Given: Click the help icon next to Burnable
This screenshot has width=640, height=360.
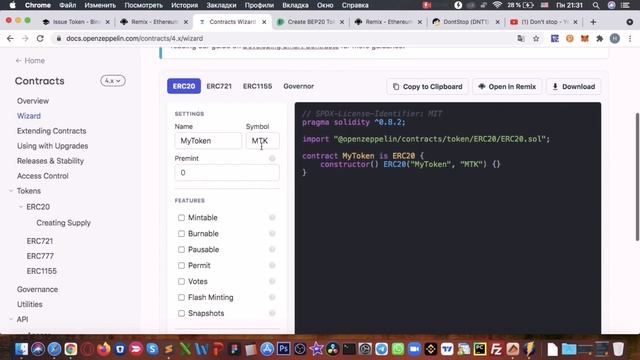Looking at the screenshot, I should pos(272,233).
